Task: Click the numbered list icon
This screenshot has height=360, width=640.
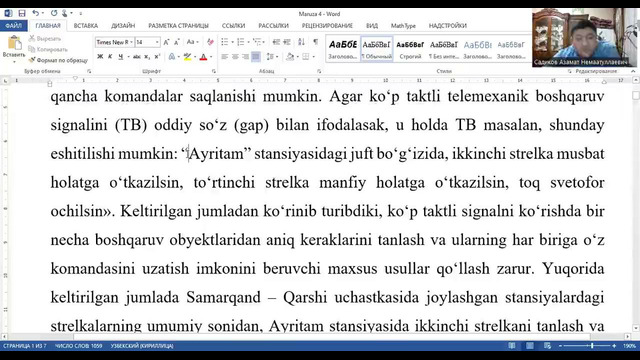Action: 241,42
